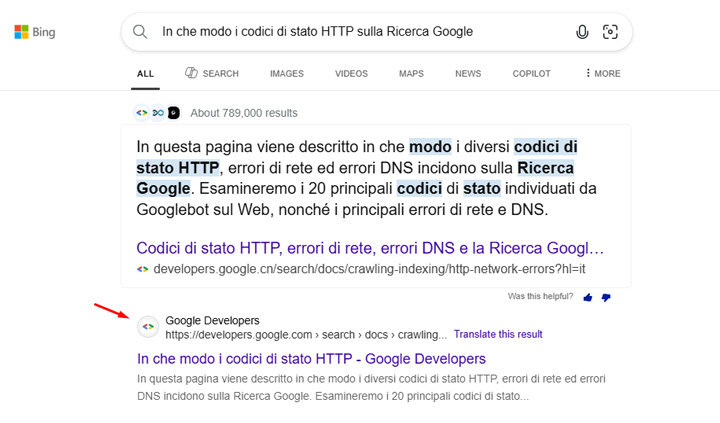Click the Google Developers favicon in result
The height and width of the screenshot is (423, 720).
[x=148, y=327]
